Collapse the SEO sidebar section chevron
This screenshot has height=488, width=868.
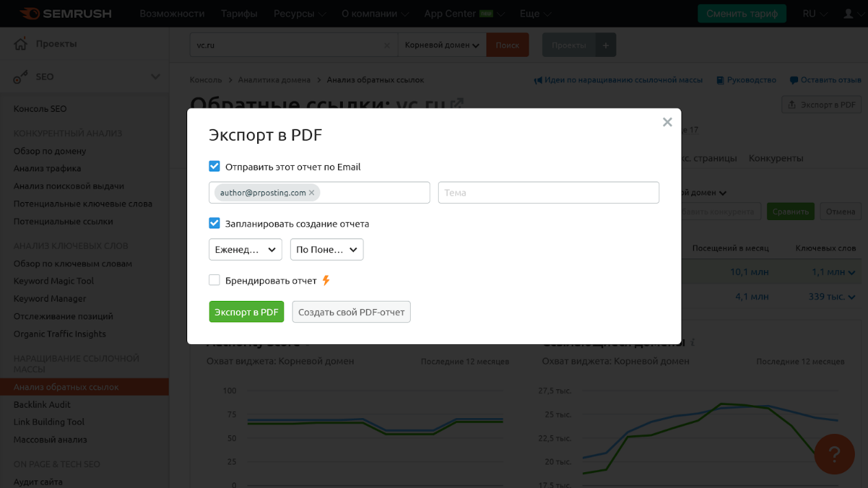click(x=156, y=77)
